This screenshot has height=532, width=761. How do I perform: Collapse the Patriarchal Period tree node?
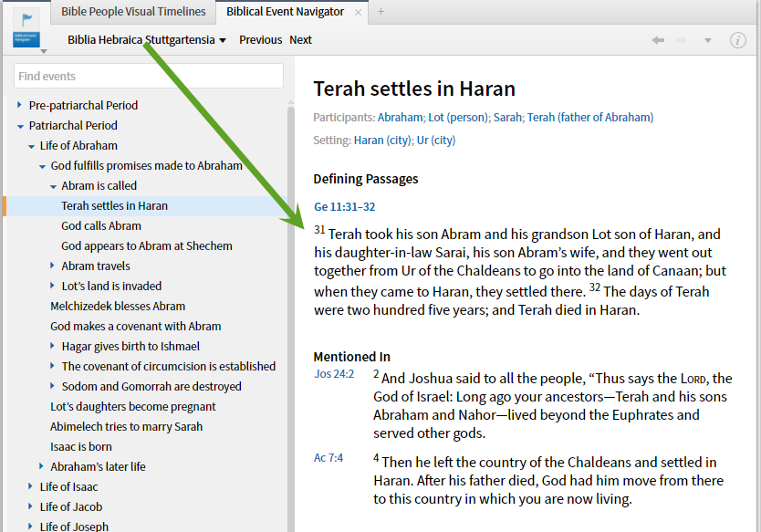pyautogui.click(x=20, y=126)
